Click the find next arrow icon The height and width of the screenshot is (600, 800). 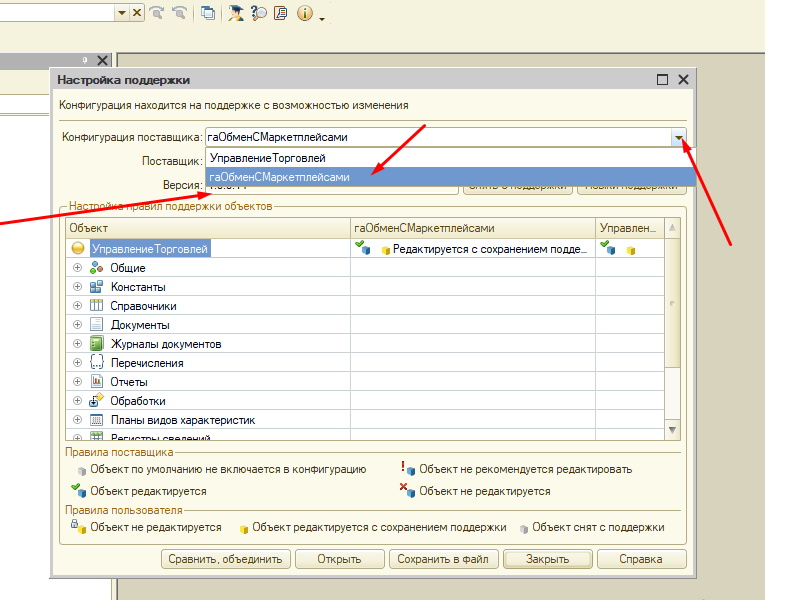click(x=157, y=13)
